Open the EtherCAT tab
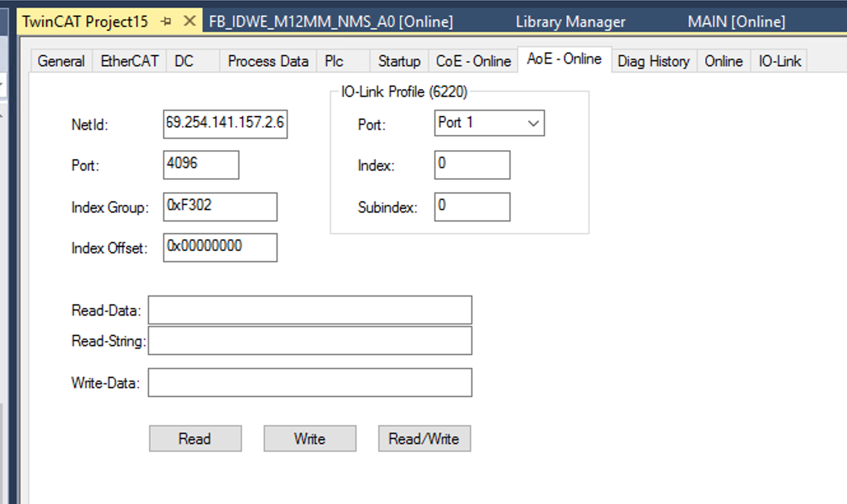Viewport: 847px width, 504px height. (x=129, y=61)
